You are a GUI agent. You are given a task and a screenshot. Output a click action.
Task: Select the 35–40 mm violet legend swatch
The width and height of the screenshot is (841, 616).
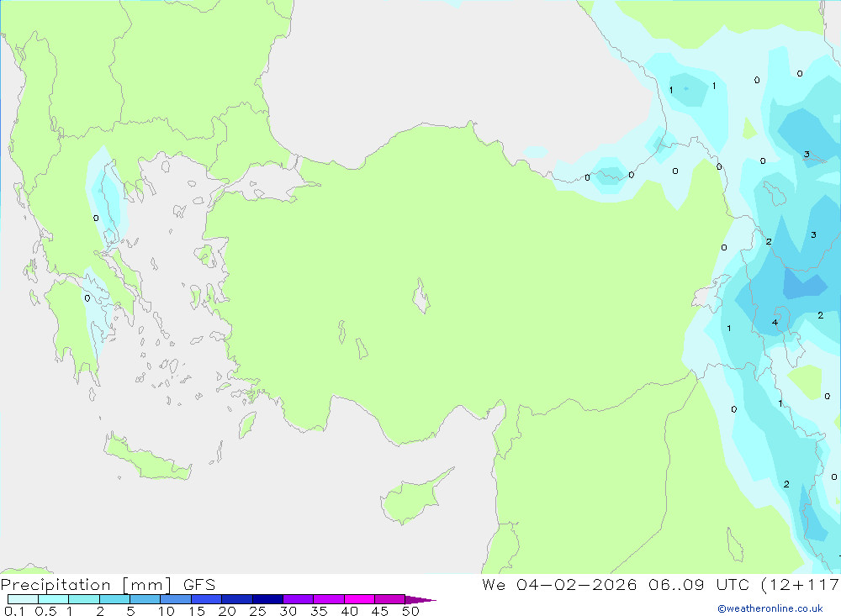point(328,599)
